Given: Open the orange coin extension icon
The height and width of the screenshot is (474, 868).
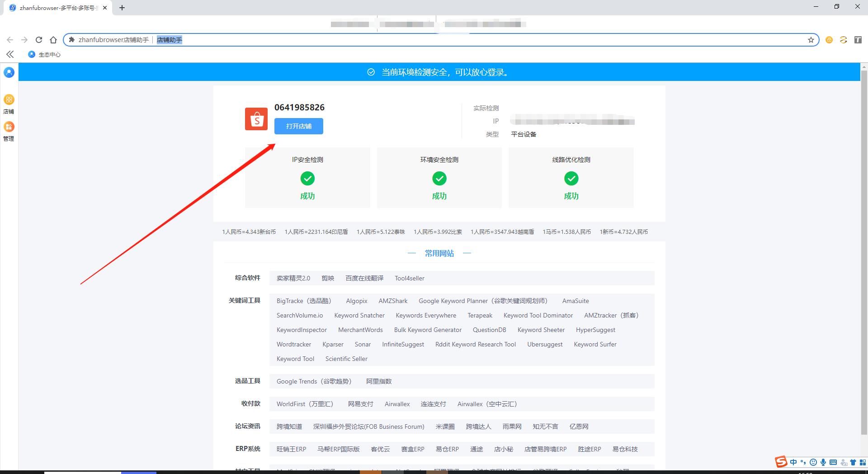Looking at the screenshot, I should click(829, 40).
